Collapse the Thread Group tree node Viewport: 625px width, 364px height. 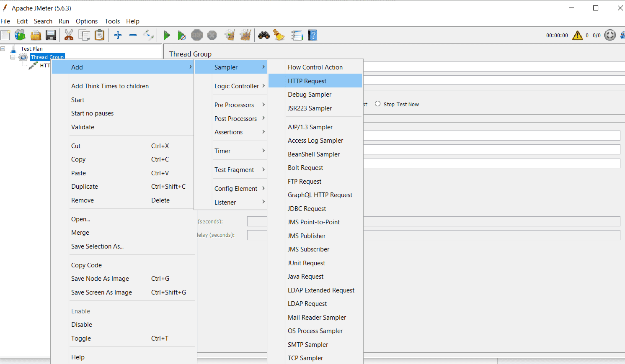[x=13, y=57]
